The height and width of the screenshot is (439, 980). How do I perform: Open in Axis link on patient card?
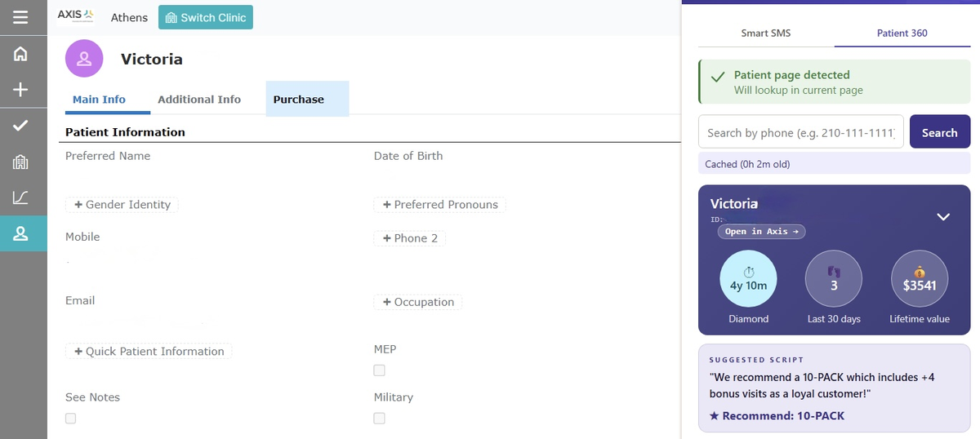click(762, 232)
